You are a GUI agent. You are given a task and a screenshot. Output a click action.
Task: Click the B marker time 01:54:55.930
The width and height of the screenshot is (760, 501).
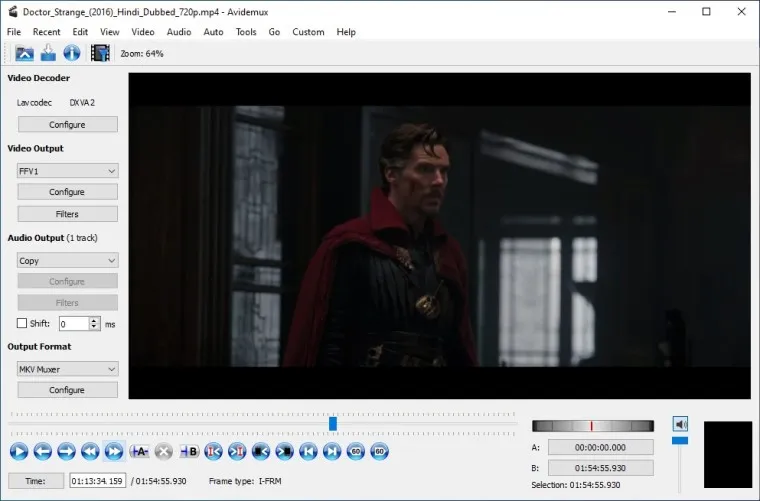[x=601, y=468]
